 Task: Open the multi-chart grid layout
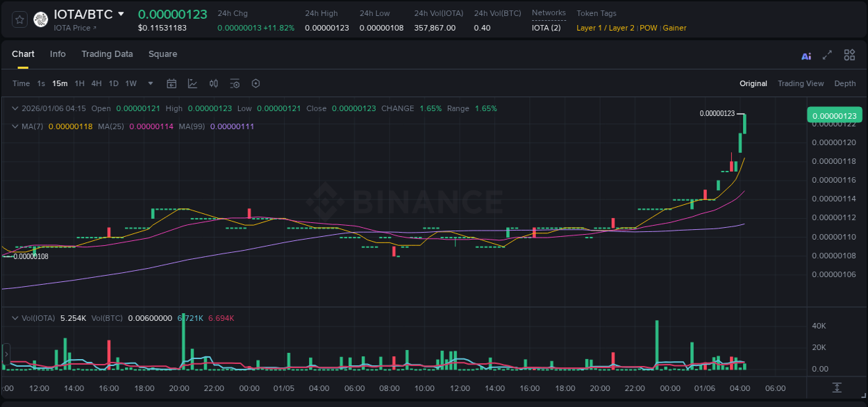[849, 56]
